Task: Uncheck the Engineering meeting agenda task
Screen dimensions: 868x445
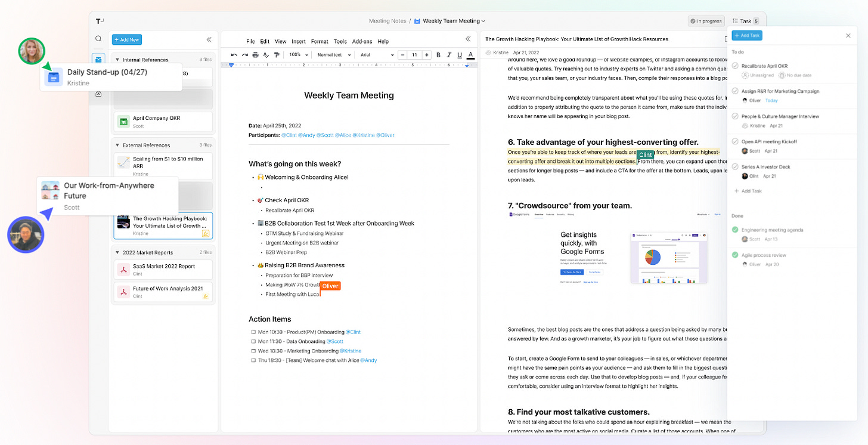Action: click(x=735, y=230)
